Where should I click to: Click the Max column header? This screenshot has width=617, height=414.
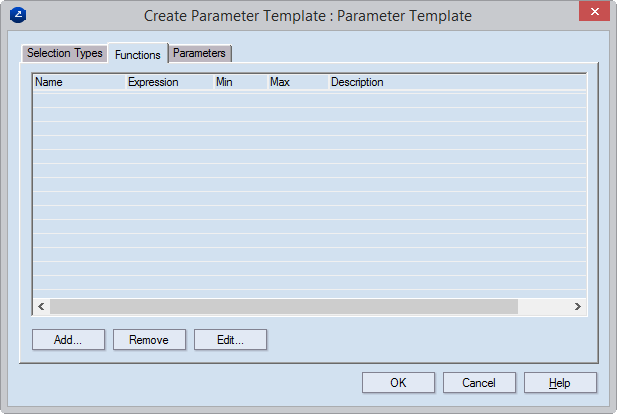[296, 82]
